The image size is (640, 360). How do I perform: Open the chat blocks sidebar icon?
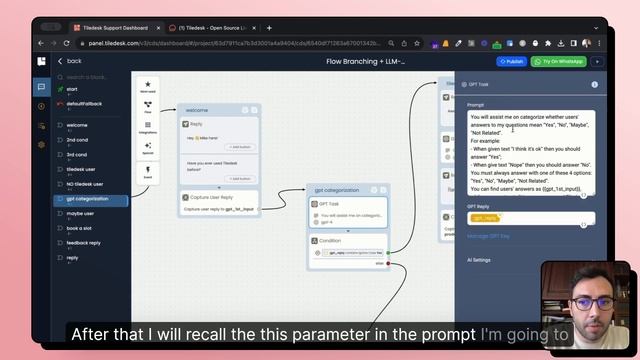coord(42,87)
